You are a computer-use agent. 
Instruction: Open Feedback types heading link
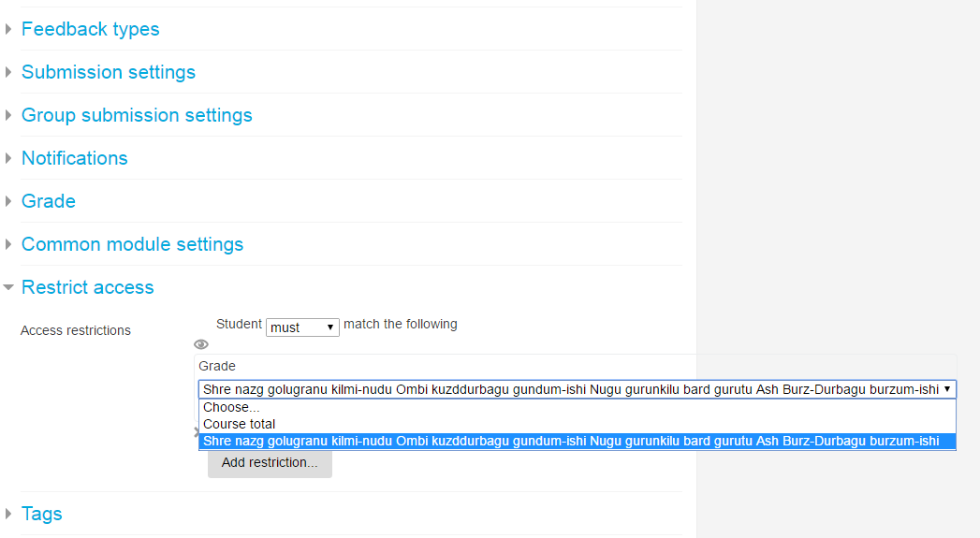pyautogui.click(x=91, y=29)
